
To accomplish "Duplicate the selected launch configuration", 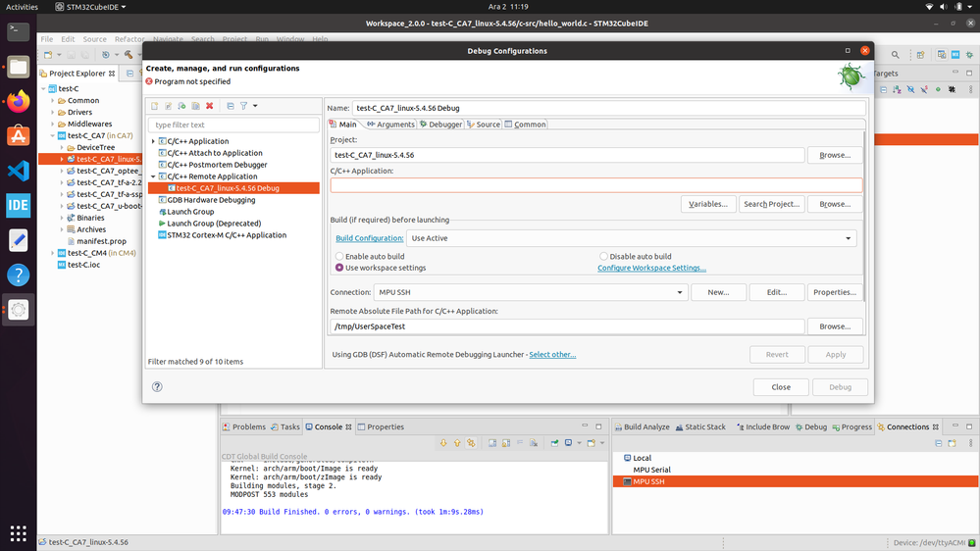I will point(195,106).
